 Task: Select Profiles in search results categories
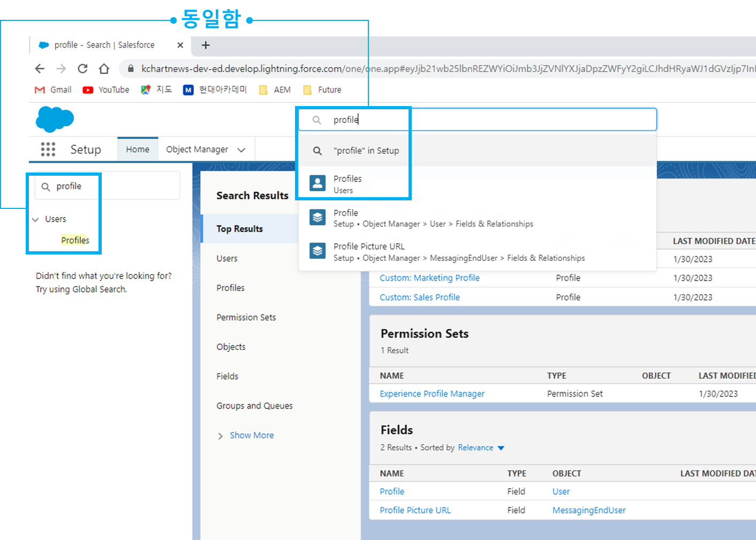point(230,288)
